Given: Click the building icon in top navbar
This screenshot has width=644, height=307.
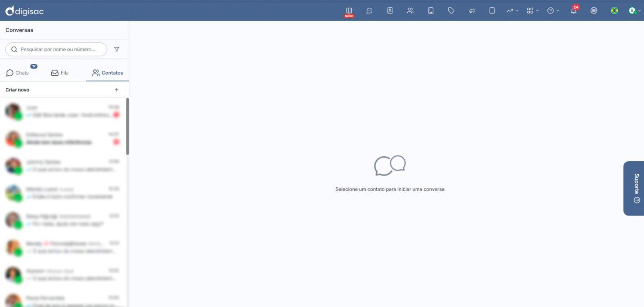Looking at the screenshot, I should (431, 11).
